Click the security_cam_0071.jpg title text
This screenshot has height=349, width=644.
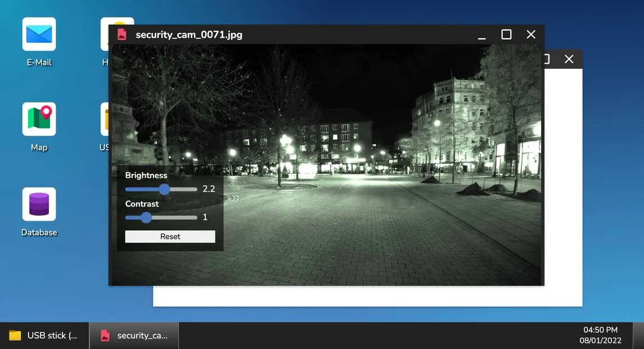pos(189,34)
